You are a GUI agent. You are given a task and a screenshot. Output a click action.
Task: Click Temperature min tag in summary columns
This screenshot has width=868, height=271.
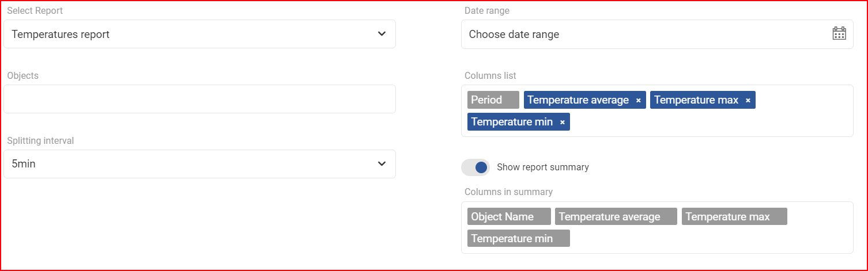coord(519,238)
